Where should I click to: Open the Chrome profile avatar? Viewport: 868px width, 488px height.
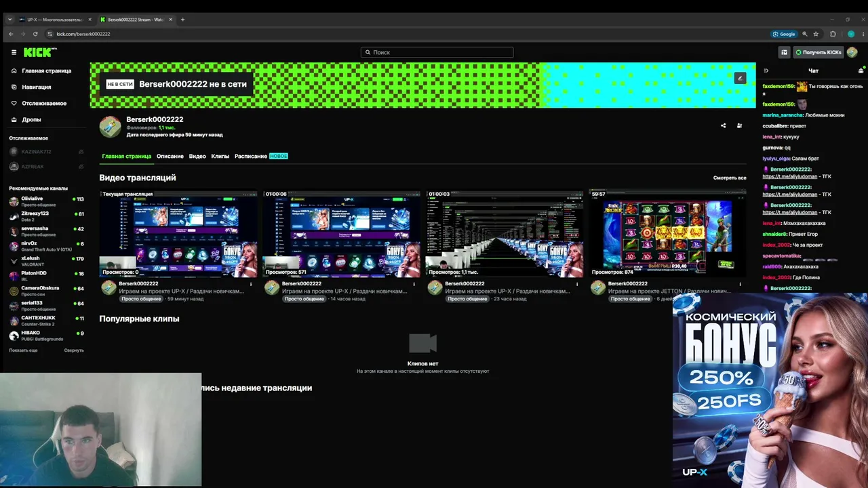(851, 34)
